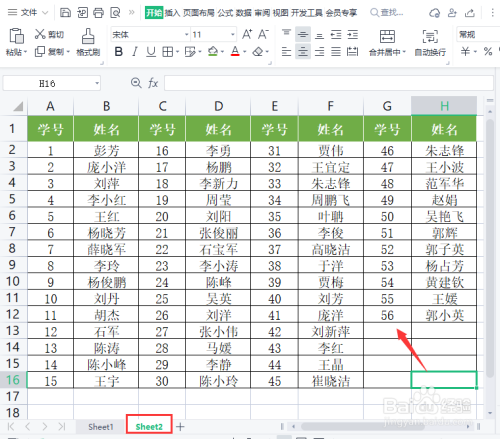This screenshot has width=500, height=439.
Task: Expand more quick access tools chevron
Action: coord(132,13)
